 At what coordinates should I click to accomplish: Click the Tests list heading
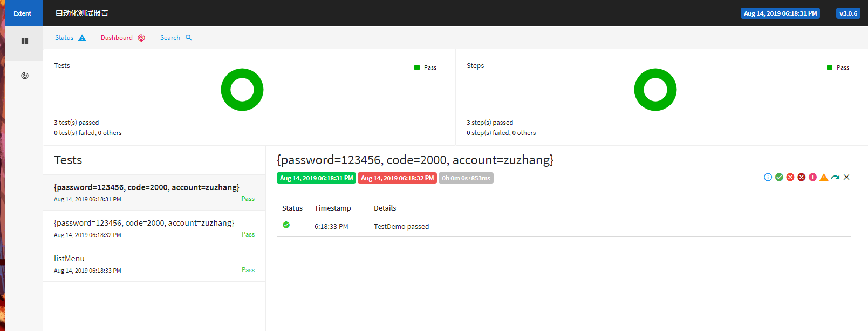[68, 160]
